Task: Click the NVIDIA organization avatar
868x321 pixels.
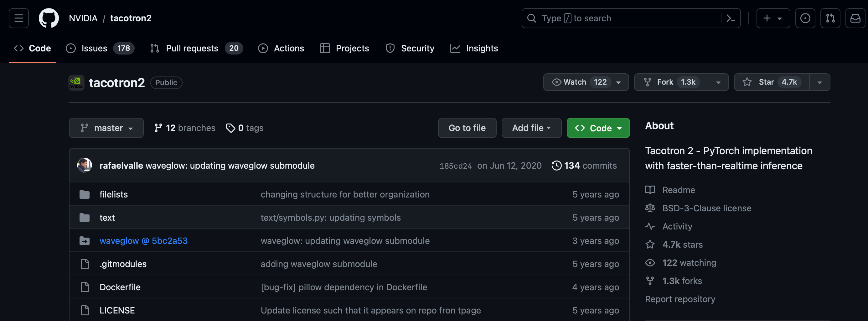Action: tap(76, 83)
